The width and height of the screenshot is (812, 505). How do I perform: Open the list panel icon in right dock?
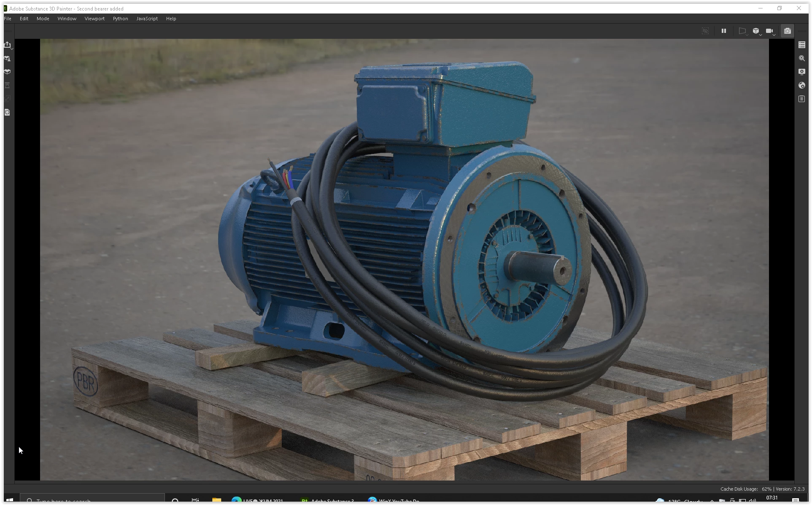pos(802,45)
